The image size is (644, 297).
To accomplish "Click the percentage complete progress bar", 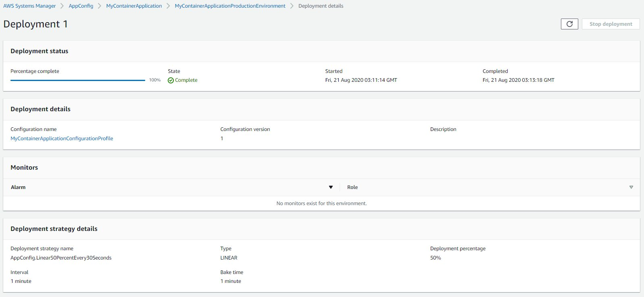I will click(x=78, y=80).
